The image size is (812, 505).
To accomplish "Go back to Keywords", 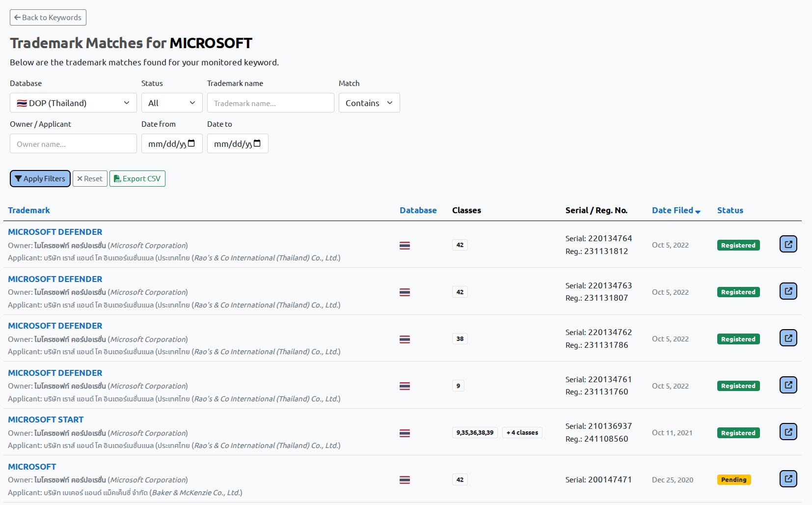I will [48, 17].
